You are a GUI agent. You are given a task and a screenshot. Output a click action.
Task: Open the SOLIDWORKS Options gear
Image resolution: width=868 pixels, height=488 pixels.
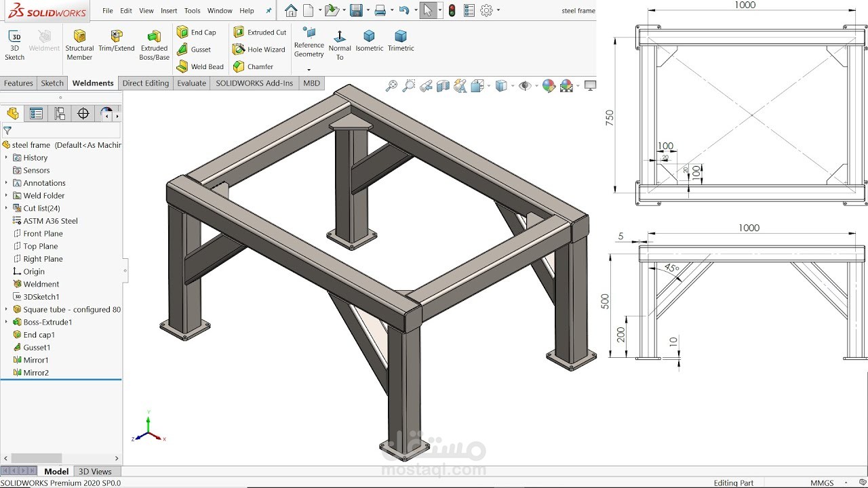click(486, 10)
